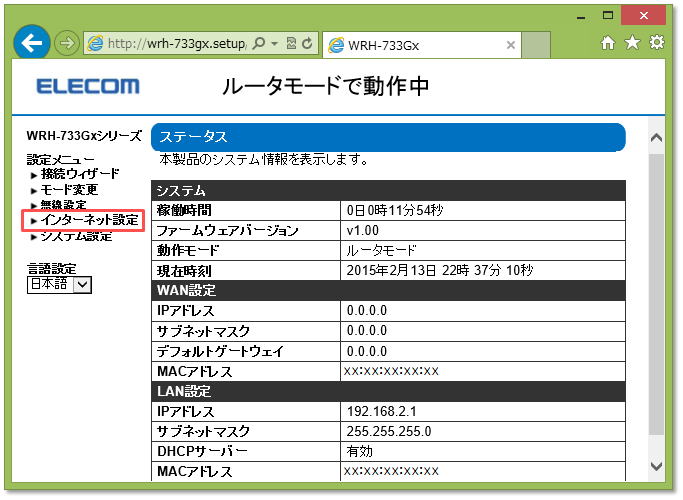Click the LAN設定 section header
The image size is (683, 500).
[x=388, y=391]
